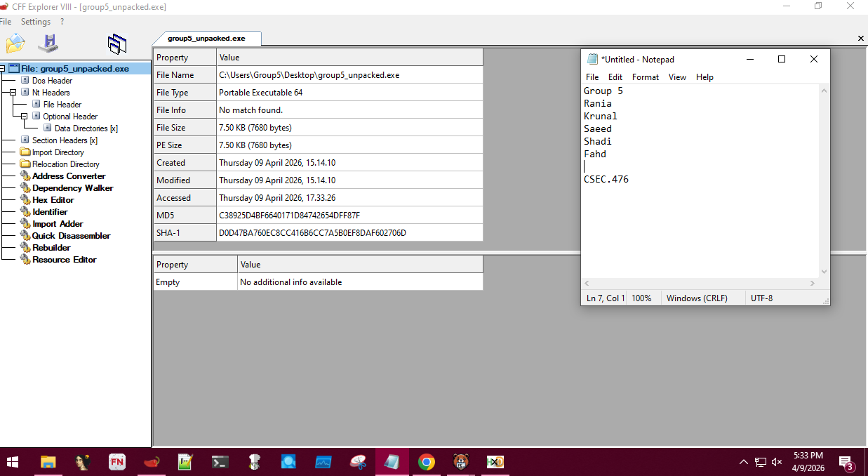Viewport: 868px width, 476px height.
Task: Select the Data Directories node icon
Action: click(x=48, y=128)
